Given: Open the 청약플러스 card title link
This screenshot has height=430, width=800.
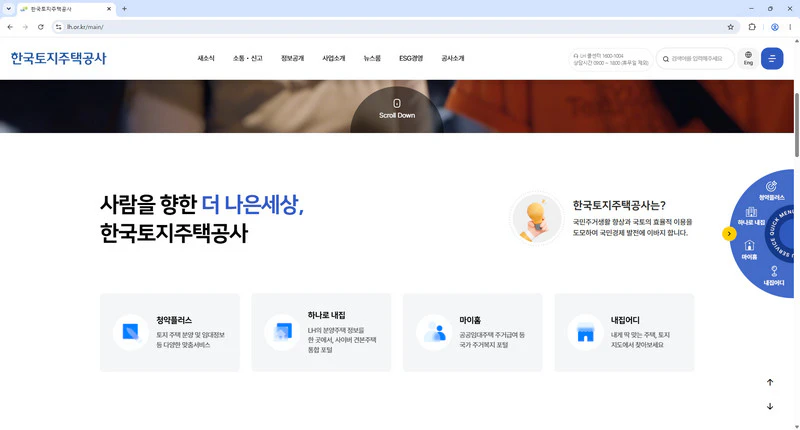Looking at the screenshot, I should (x=174, y=320).
